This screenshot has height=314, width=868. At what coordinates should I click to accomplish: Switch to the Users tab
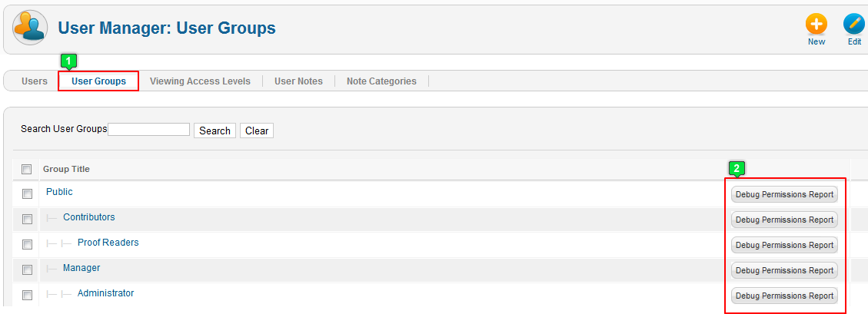coord(35,81)
